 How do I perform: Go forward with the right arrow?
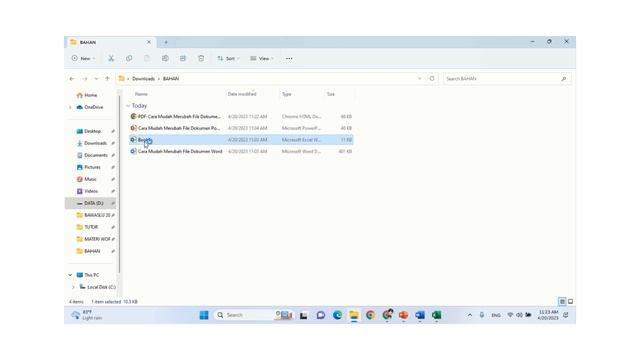tap(85, 79)
